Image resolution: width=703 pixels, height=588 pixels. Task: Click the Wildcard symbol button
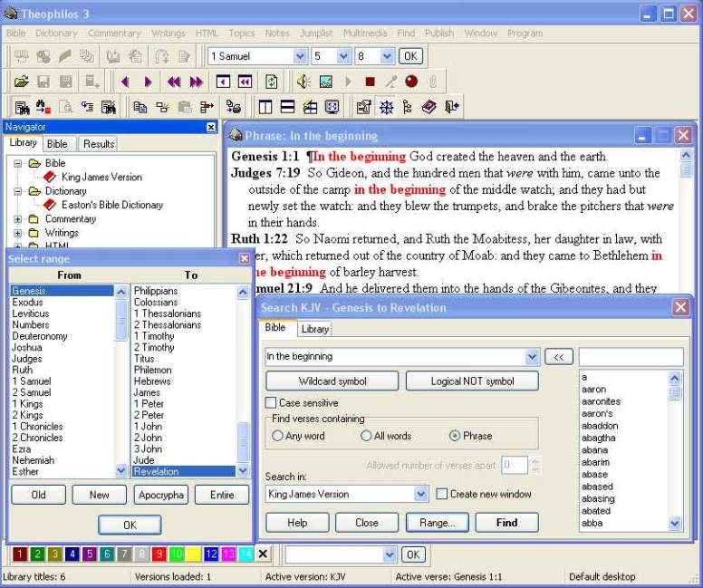332,381
